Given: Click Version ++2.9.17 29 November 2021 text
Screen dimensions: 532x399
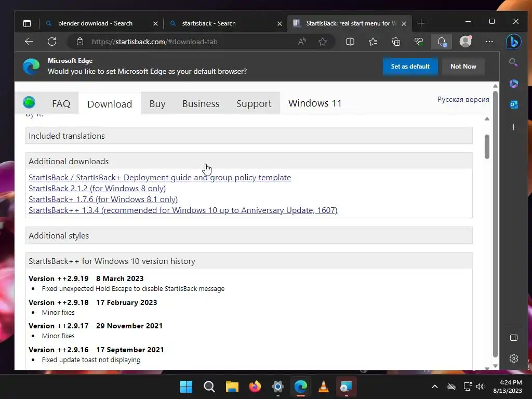Looking at the screenshot, I should coord(96,326).
